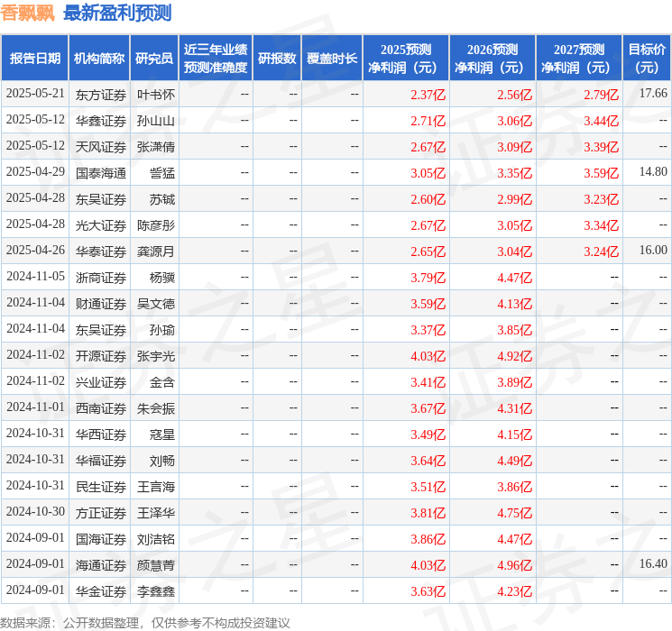Click researcher name 苏铖

click(x=162, y=199)
